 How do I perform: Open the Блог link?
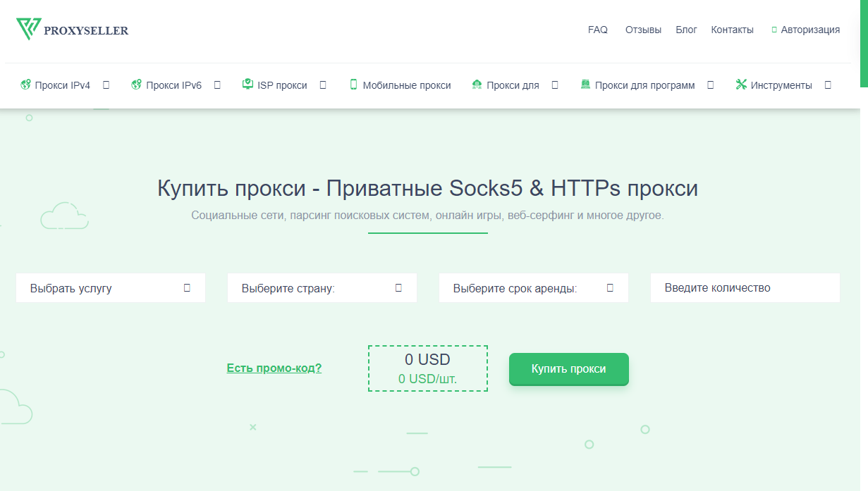point(686,30)
